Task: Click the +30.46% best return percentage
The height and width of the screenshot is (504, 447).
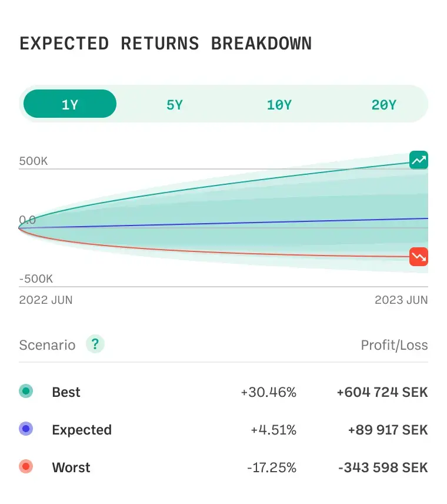Action: coord(268,392)
